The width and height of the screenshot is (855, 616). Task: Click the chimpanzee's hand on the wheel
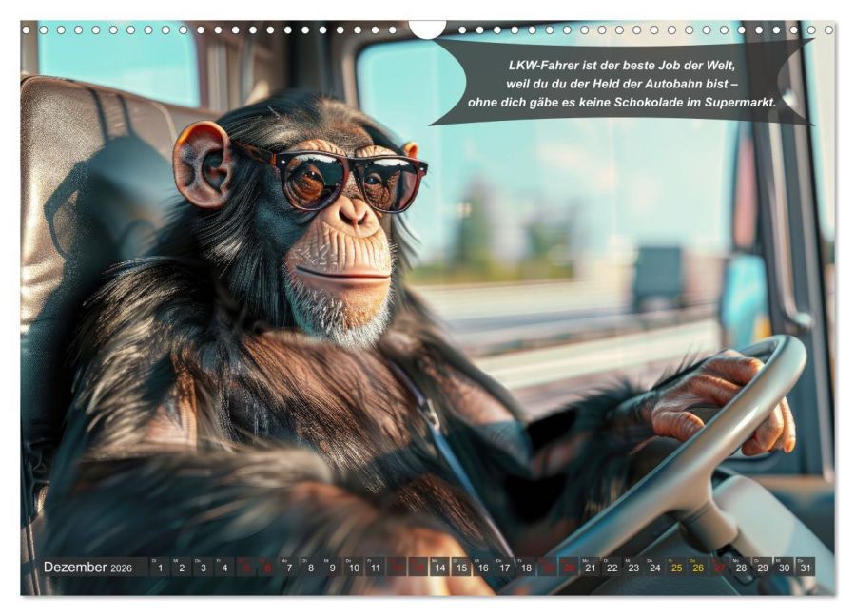point(720,402)
